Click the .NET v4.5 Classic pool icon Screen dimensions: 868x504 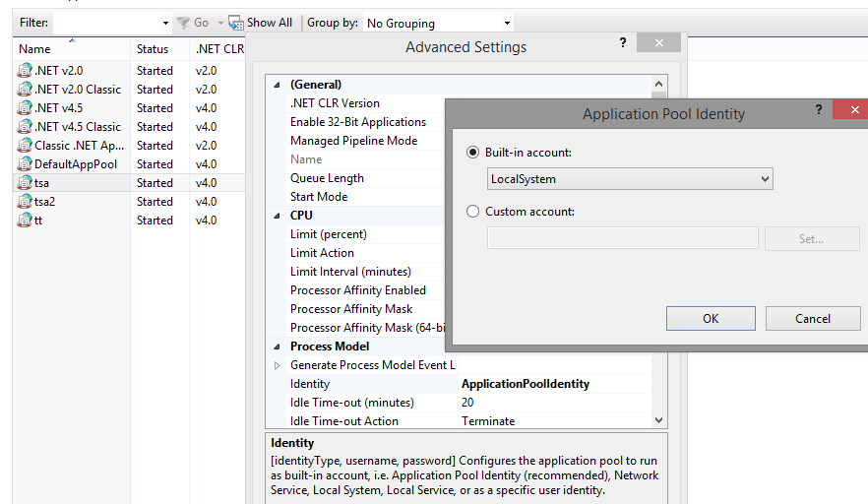pos(25,127)
